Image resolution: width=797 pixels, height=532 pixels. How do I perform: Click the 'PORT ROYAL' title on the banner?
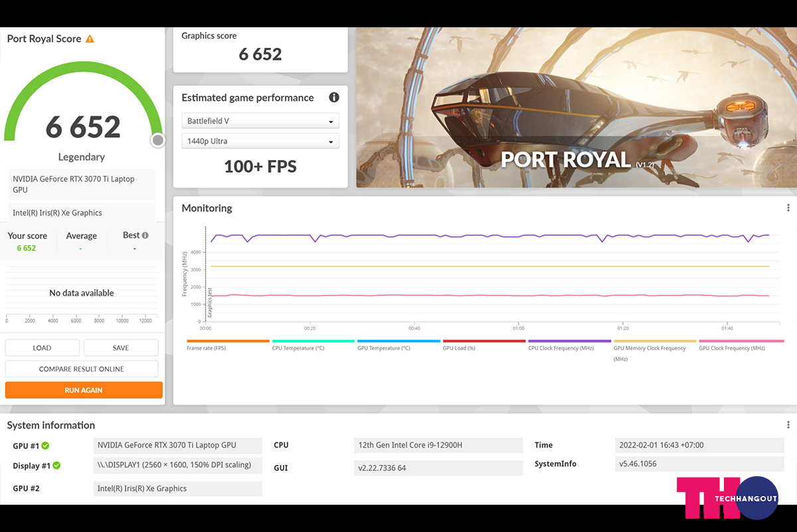point(565,159)
